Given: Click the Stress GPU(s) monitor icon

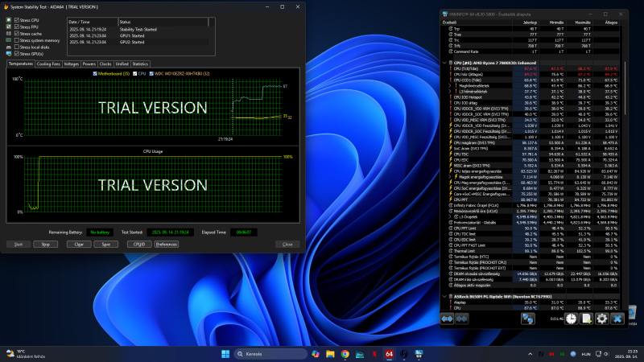Looking at the screenshot, I should pyautogui.click(x=9, y=54).
